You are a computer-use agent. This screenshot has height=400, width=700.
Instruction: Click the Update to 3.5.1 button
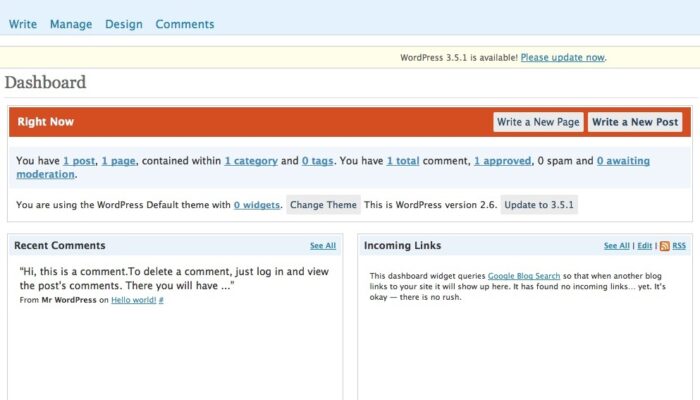[539, 205]
